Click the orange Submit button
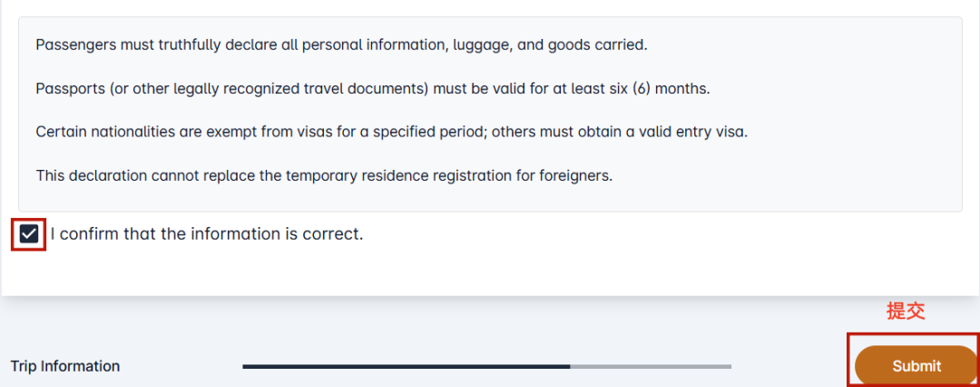The image size is (980, 387). 916,366
